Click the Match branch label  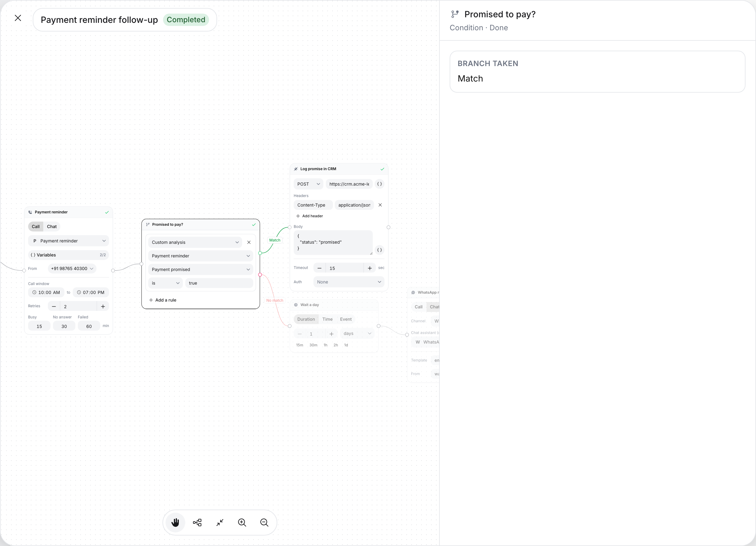(275, 240)
